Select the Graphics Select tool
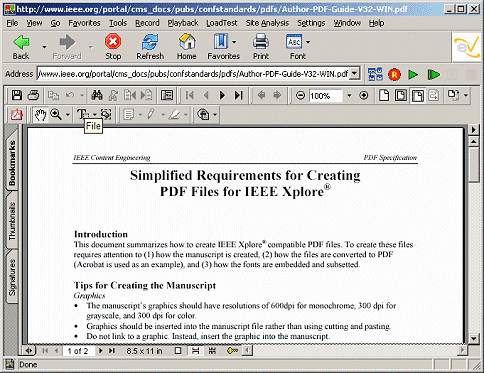484x373 pixels. pyautogui.click(x=106, y=115)
